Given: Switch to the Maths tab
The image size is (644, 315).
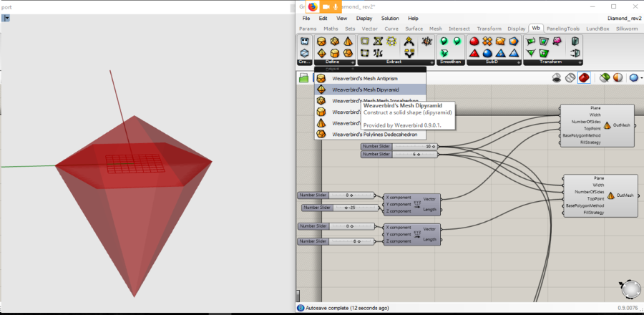Looking at the screenshot, I should pos(331,29).
